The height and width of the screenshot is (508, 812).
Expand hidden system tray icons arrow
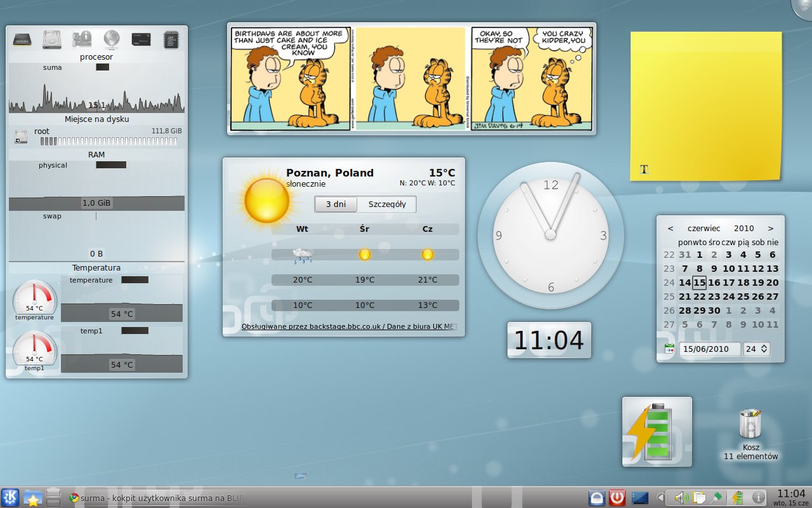[660, 498]
